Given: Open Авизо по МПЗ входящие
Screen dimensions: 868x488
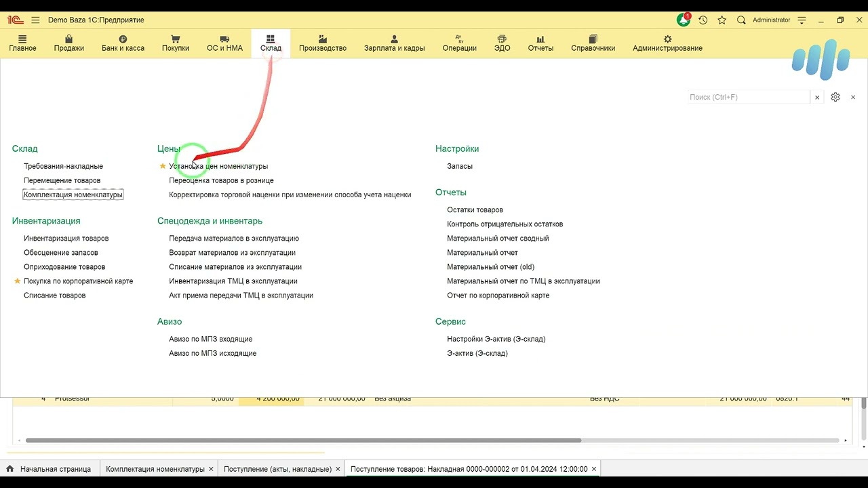Looking at the screenshot, I should 210,339.
